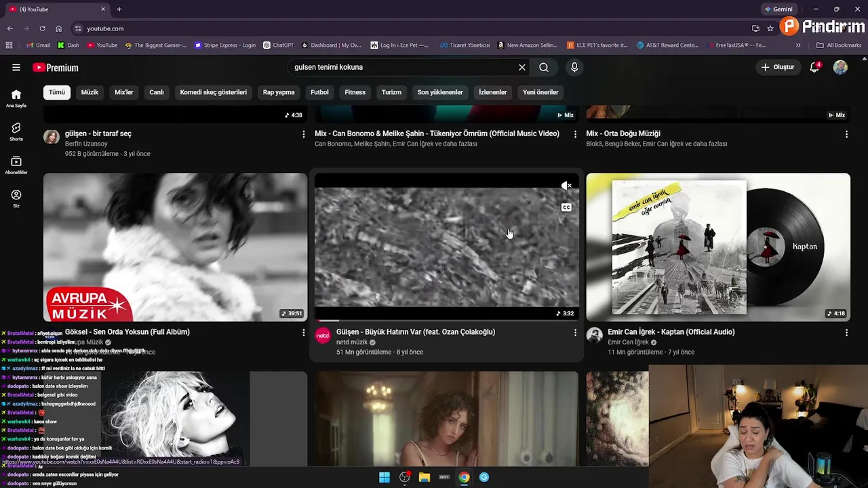Open Chrome home page button
This screenshot has width=868, height=488.
[x=58, y=28]
